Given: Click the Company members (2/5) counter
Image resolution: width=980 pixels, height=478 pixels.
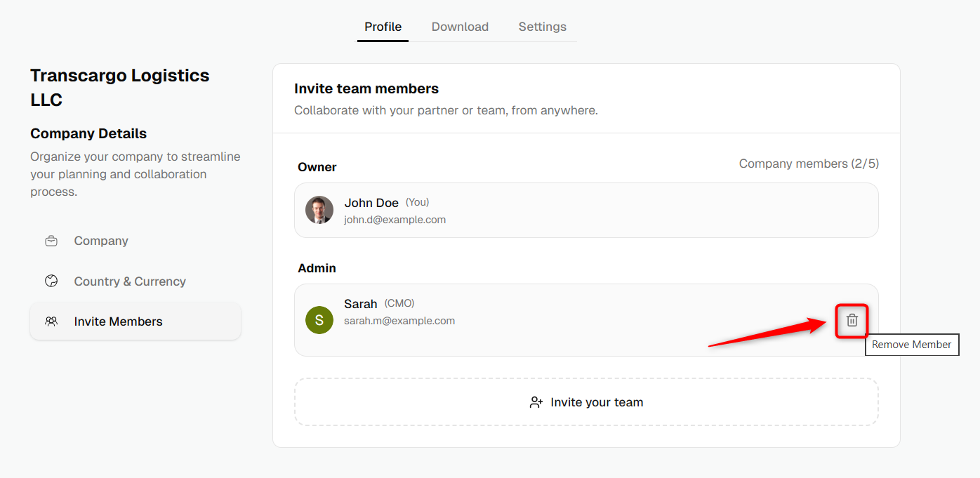Looking at the screenshot, I should coord(809,164).
